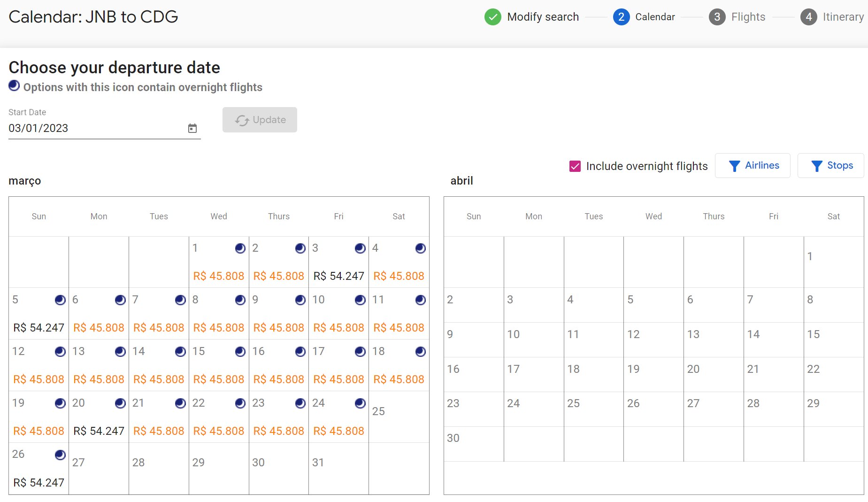Click the step 3 Flights circle icon

717,17
